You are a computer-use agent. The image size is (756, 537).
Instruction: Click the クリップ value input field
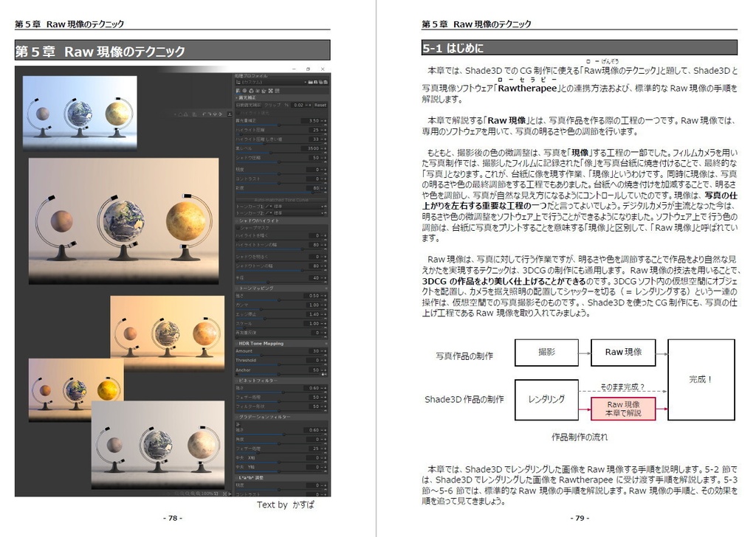298,105
